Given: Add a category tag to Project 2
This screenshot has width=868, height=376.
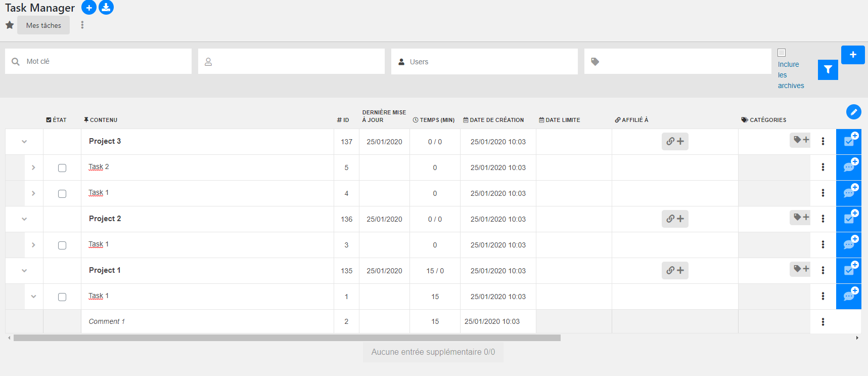Looking at the screenshot, I should [801, 218].
